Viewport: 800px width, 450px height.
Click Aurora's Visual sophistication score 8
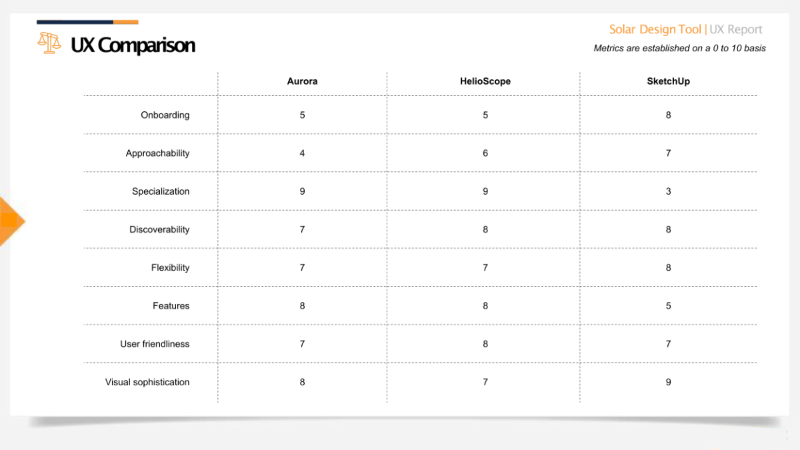click(x=303, y=382)
